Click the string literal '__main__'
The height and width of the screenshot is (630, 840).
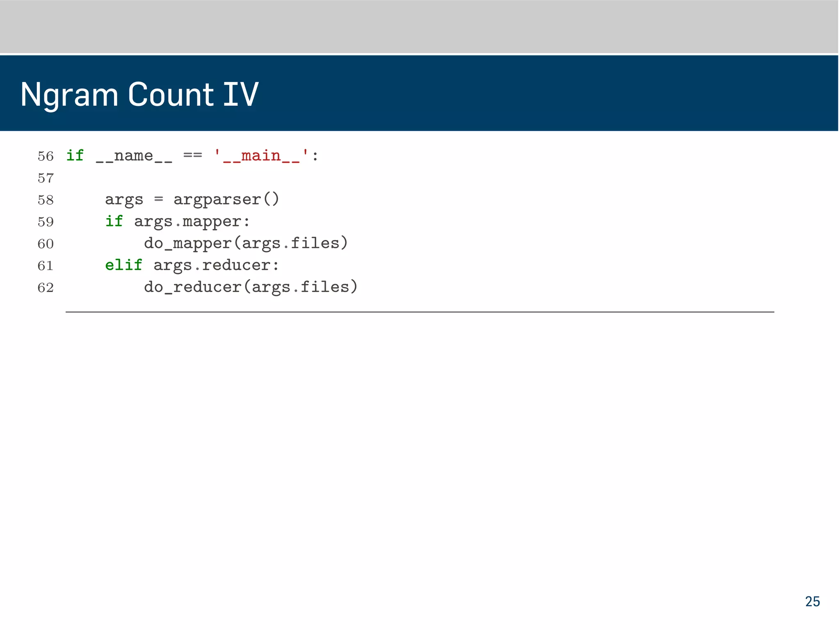(x=261, y=156)
